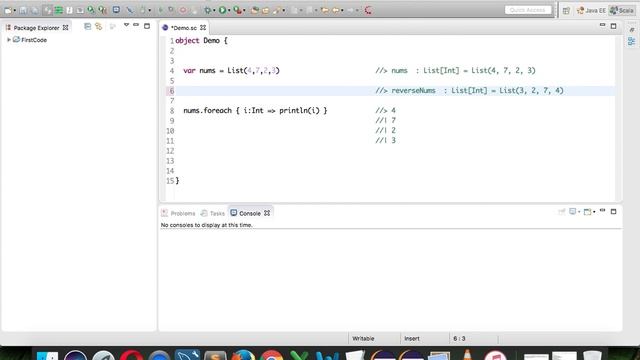Open VLC from the dock

coord(467,354)
